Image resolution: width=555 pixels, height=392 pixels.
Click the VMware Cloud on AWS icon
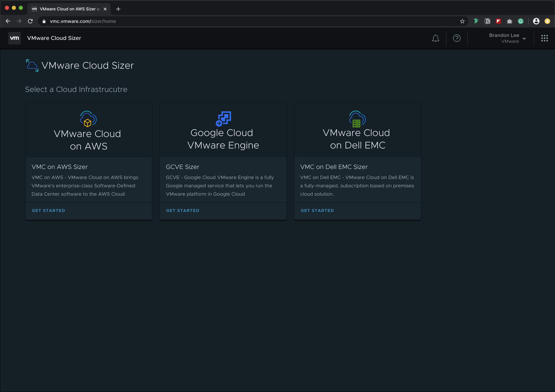click(x=88, y=119)
